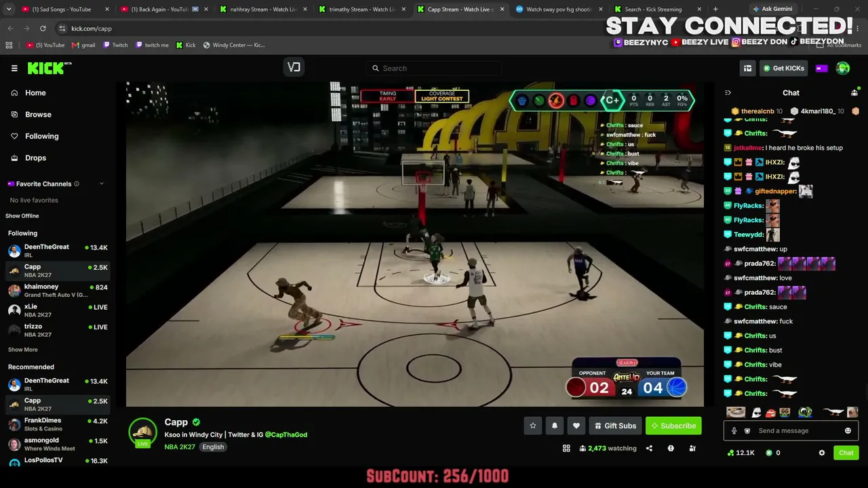
Task: Open the twitch me bookmark
Action: [x=152, y=45]
